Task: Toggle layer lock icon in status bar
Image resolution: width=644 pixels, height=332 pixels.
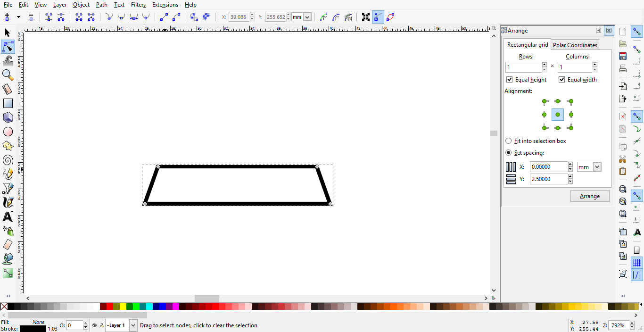Action: pos(102,325)
